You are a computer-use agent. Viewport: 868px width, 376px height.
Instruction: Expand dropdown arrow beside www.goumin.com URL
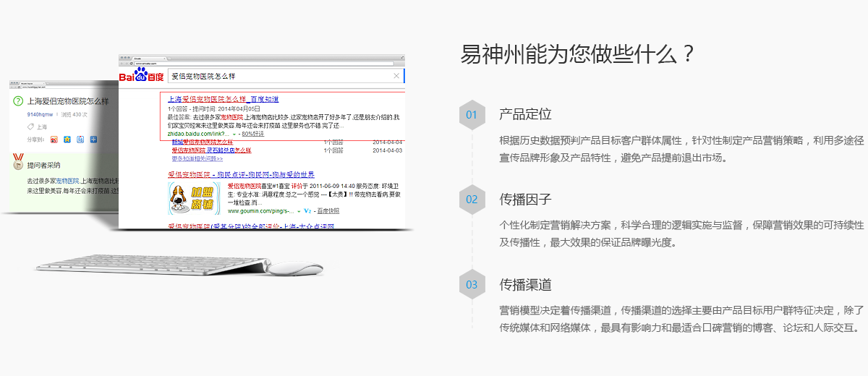point(298,211)
